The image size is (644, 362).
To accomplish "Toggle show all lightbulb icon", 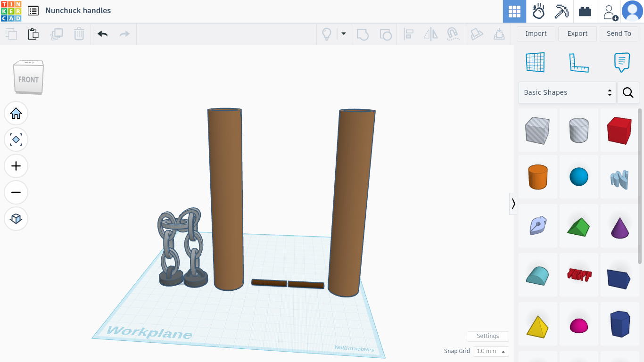I will point(326,34).
